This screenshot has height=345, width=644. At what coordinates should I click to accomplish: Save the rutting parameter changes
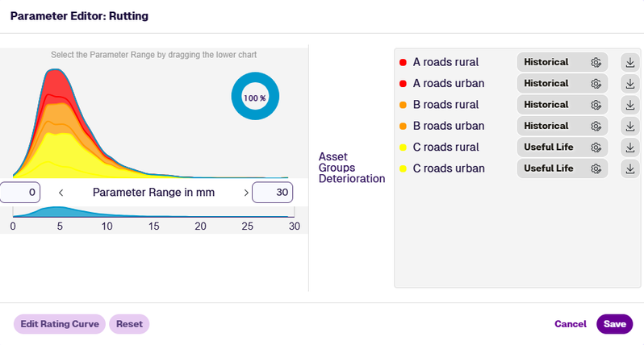614,324
